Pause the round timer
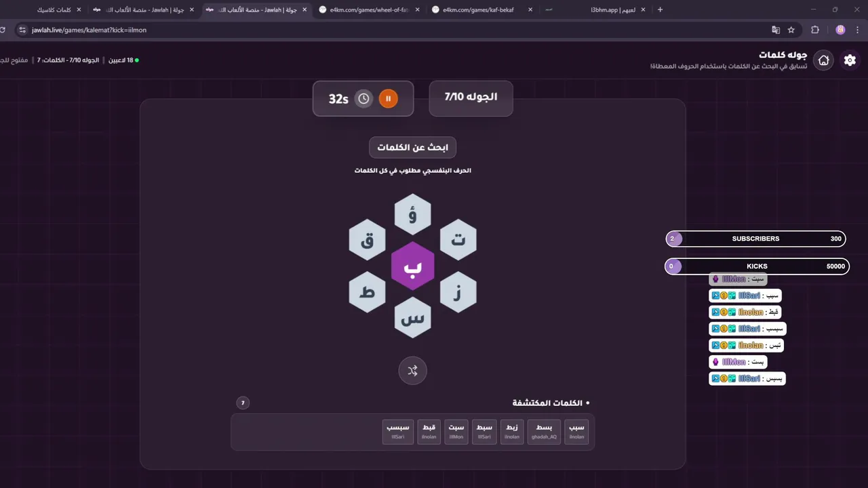Image resolution: width=868 pixels, height=488 pixels. click(x=388, y=99)
